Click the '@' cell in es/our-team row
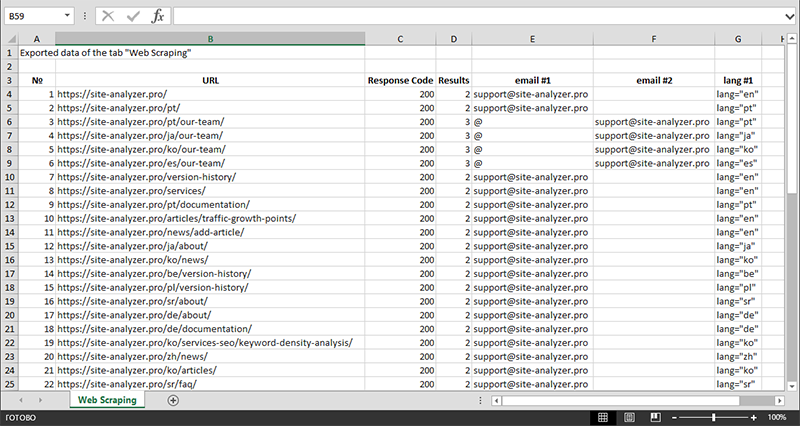The image size is (800, 426). click(532, 163)
